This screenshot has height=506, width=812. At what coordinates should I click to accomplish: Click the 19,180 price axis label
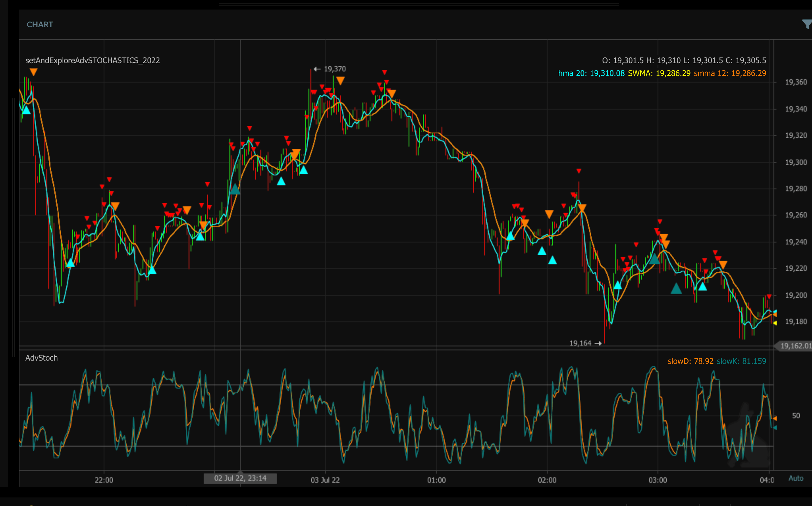[x=796, y=322]
